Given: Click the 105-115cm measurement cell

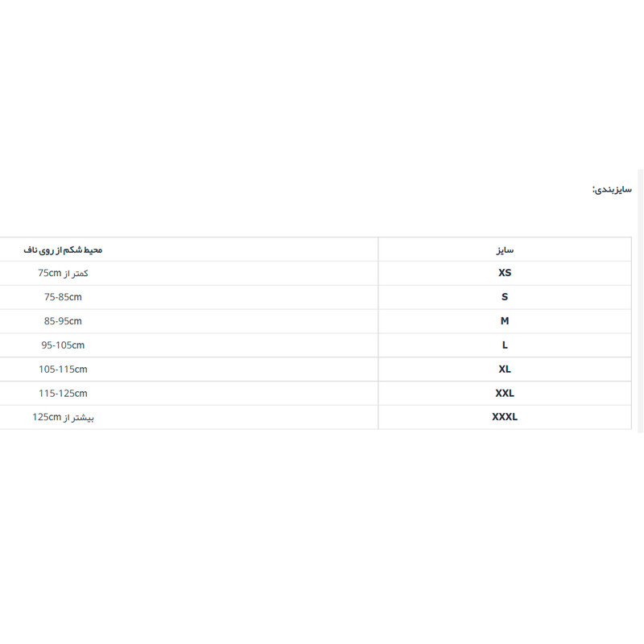Looking at the screenshot, I should tap(63, 369).
